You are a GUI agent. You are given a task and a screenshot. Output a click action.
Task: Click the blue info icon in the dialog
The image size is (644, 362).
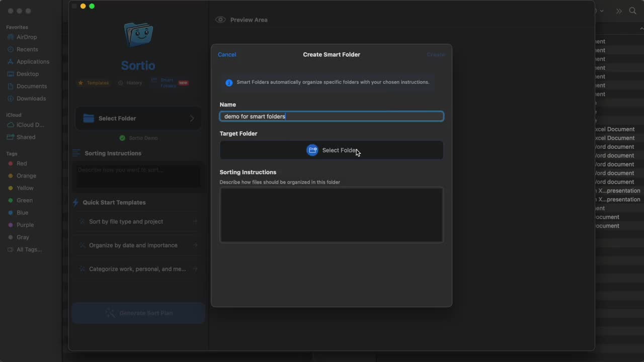pyautogui.click(x=229, y=82)
